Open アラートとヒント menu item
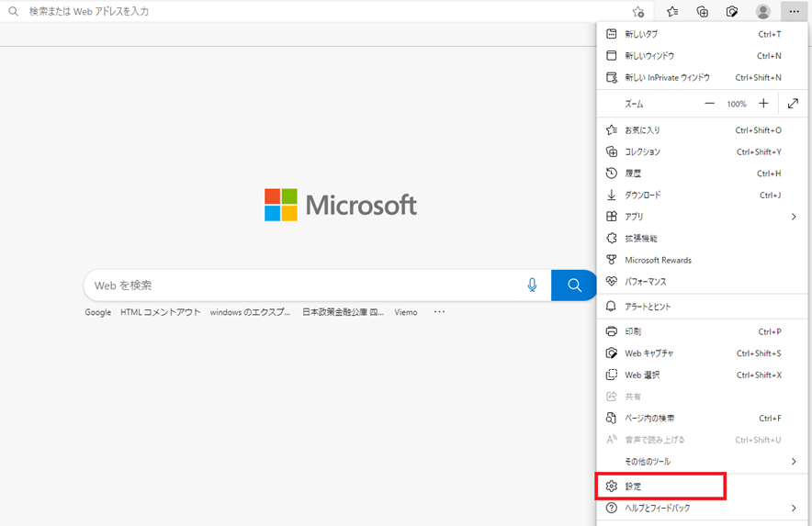The image size is (812, 526). [702, 307]
